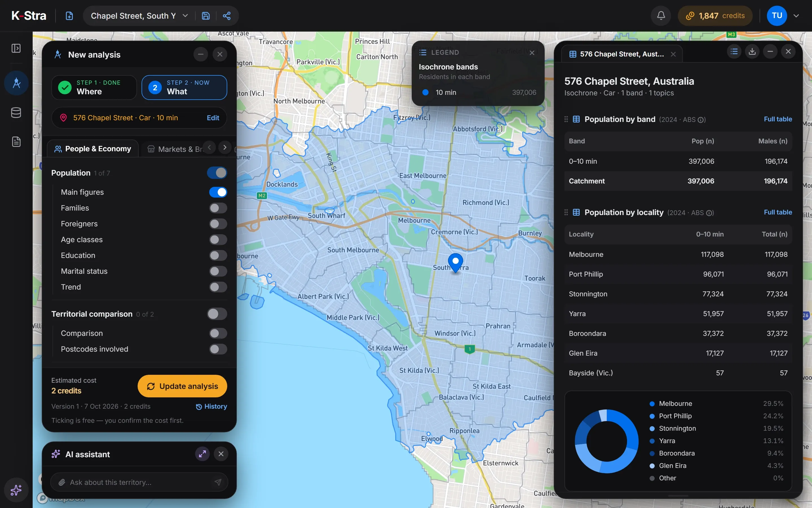
Task: Enable the Foreigners toggle
Action: [x=218, y=224]
